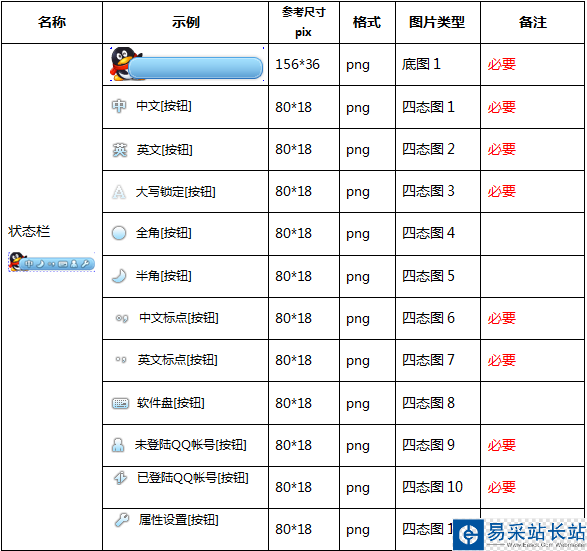587x551 pixels.
Task: Click the 中 icon beside 中文[按钮]
Action: coord(119,106)
